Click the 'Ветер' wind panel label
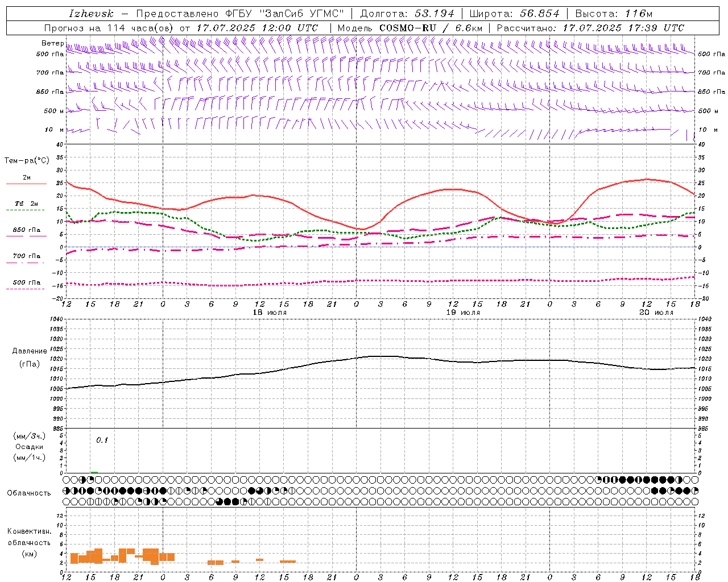This screenshot has width=728, height=582. tap(52, 43)
